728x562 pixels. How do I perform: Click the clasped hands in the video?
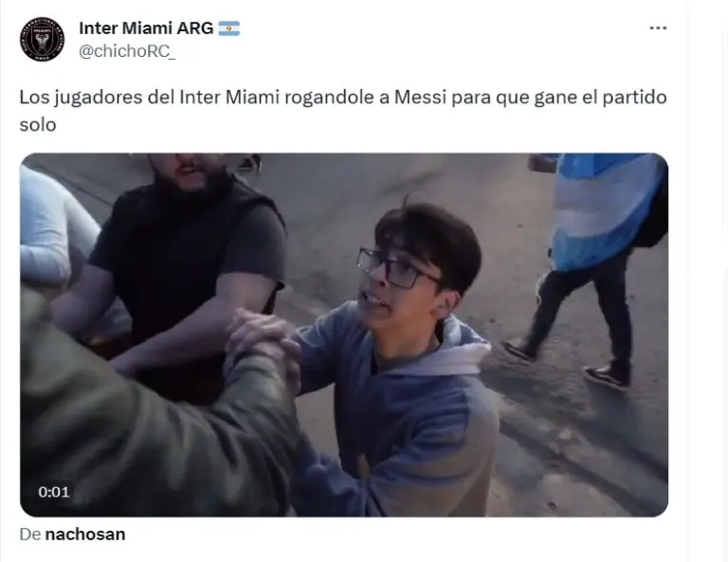tap(263, 340)
